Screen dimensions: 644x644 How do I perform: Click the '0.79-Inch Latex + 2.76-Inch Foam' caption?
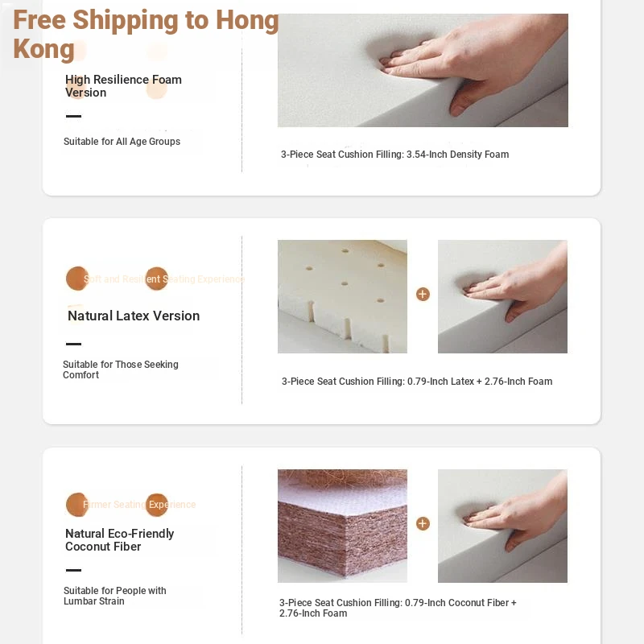click(480, 381)
